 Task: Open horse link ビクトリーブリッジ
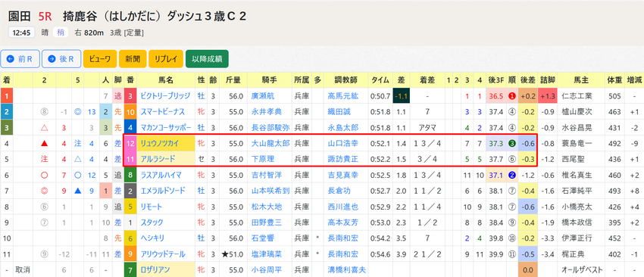[164, 96]
